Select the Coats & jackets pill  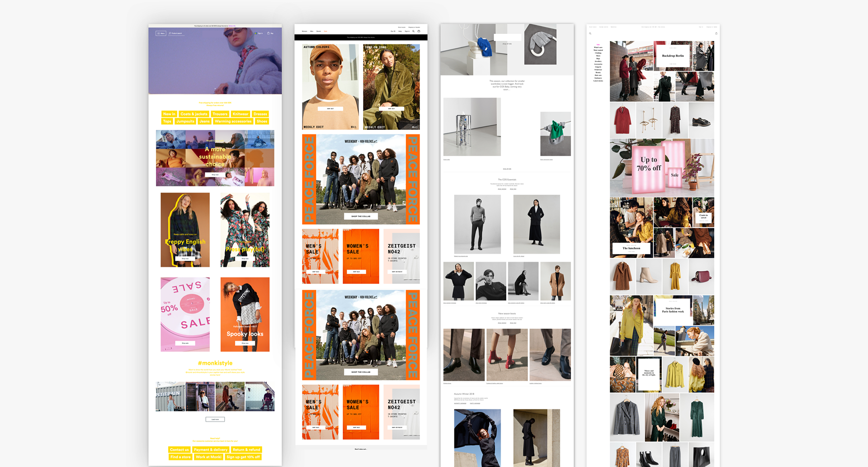[194, 114]
